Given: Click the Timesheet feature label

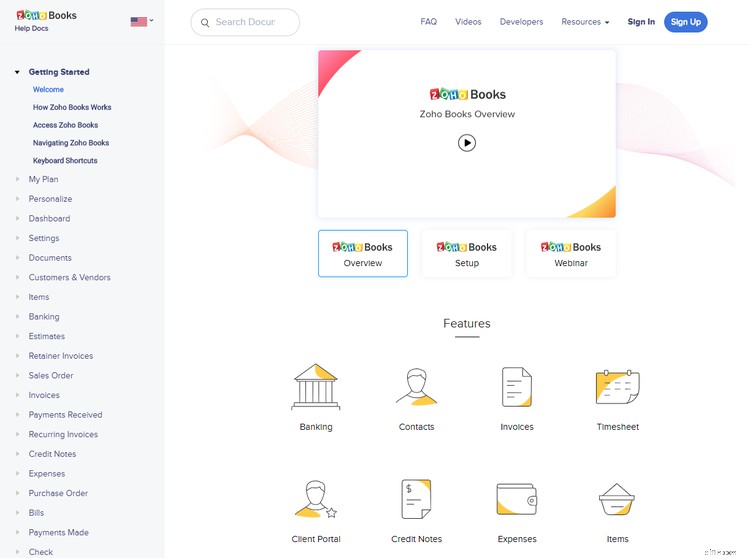Looking at the screenshot, I should click(618, 427).
